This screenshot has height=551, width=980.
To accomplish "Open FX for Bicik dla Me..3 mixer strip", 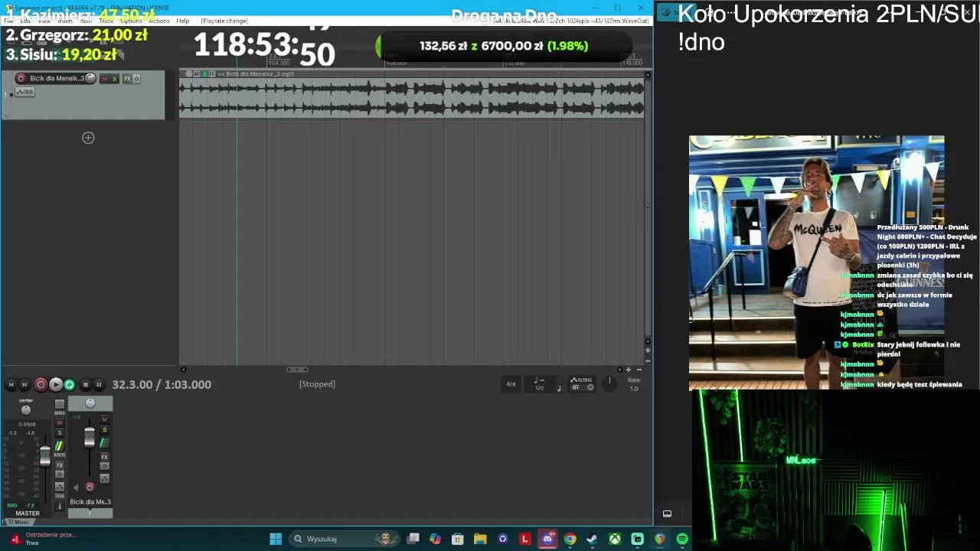I will 105,457.
